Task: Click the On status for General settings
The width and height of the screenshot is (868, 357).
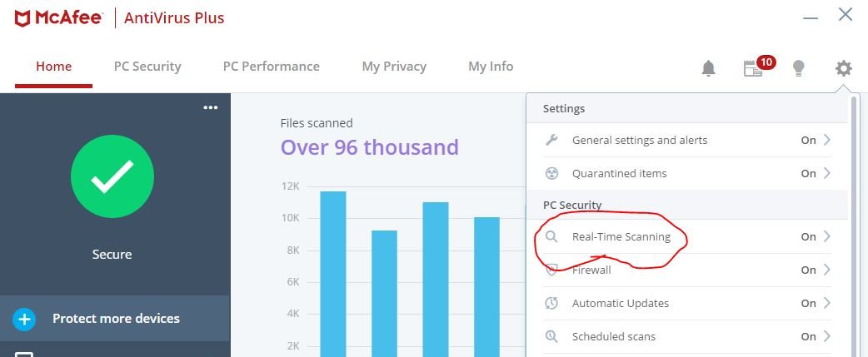Action: tap(808, 140)
